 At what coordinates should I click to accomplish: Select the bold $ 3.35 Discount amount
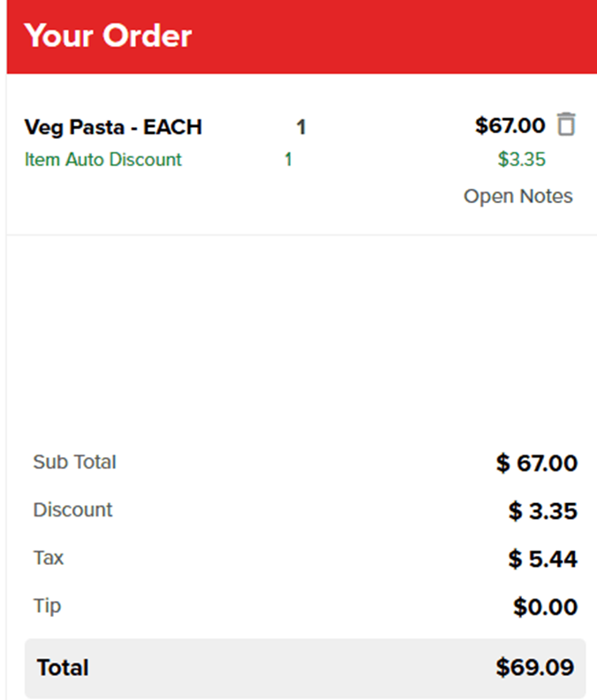(x=542, y=511)
